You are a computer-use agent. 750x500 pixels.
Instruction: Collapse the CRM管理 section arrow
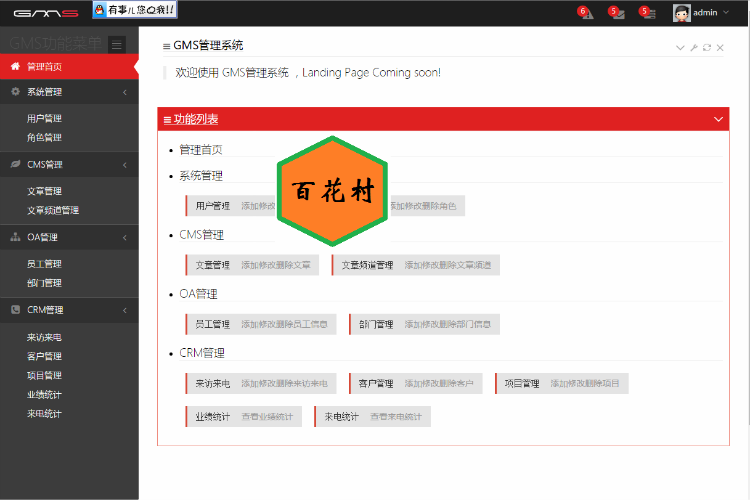tap(125, 311)
